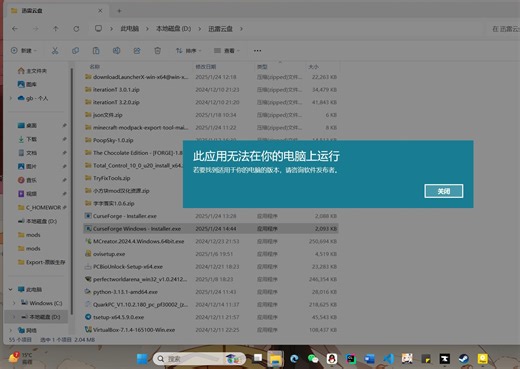This screenshot has height=369, width=520.
Task: Select the Paste icon in the toolbar
Action: (x=96, y=51)
